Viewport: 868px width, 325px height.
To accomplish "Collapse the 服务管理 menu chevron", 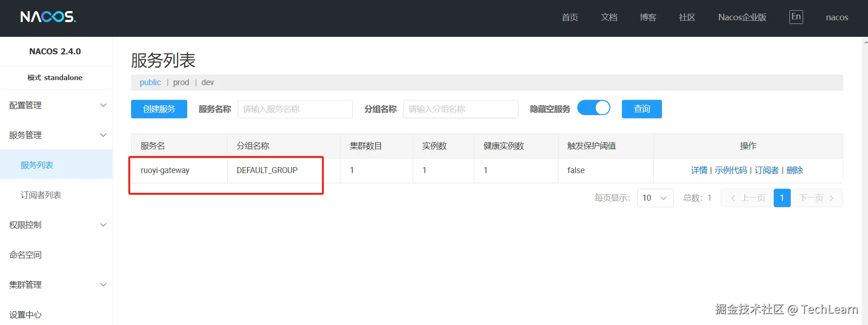I will coord(103,135).
